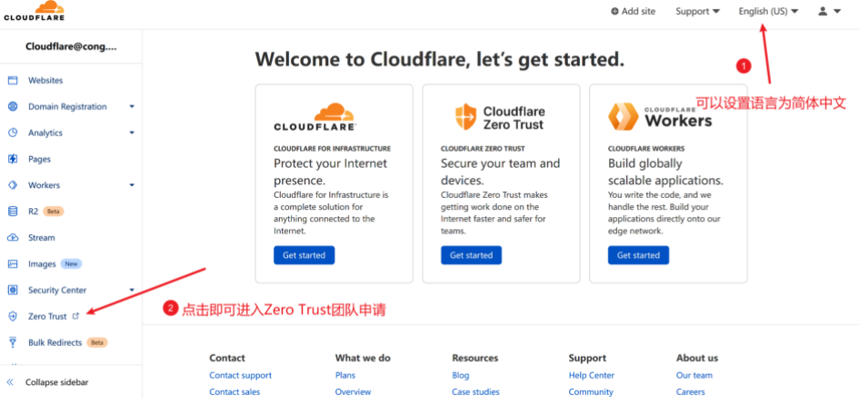Expand the Support menu
868x415 pixels.
coord(697,12)
